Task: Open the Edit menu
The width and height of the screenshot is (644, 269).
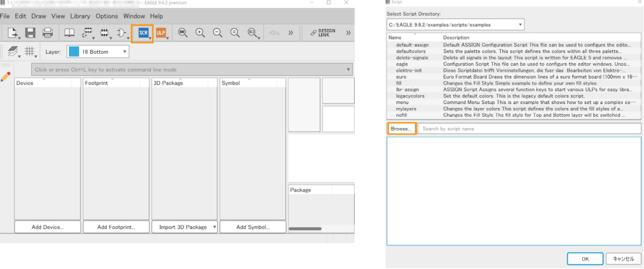Action: pos(20,16)
